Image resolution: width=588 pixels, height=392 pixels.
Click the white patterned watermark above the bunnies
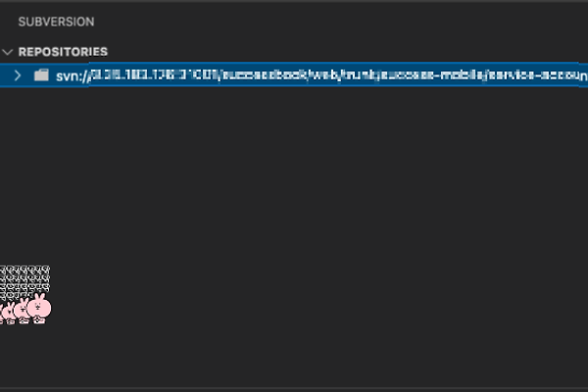(24, 282)
